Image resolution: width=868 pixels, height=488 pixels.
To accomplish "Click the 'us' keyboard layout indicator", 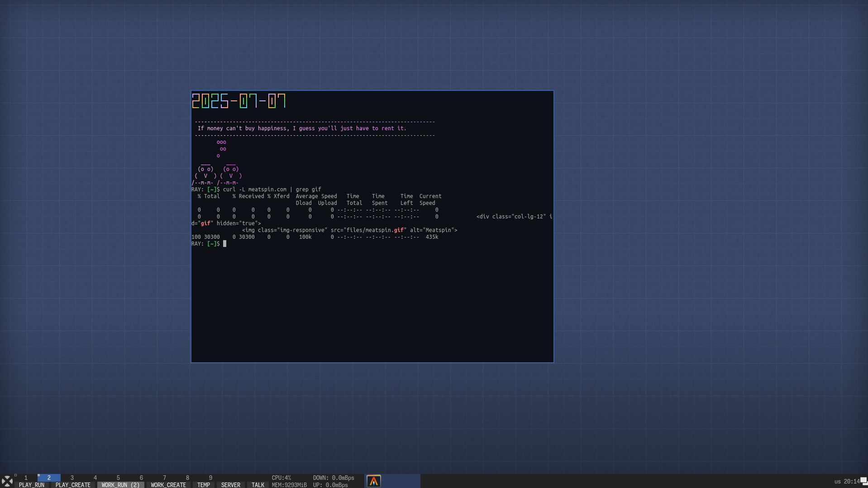I will pyautogui.click(x=837, y=481).
